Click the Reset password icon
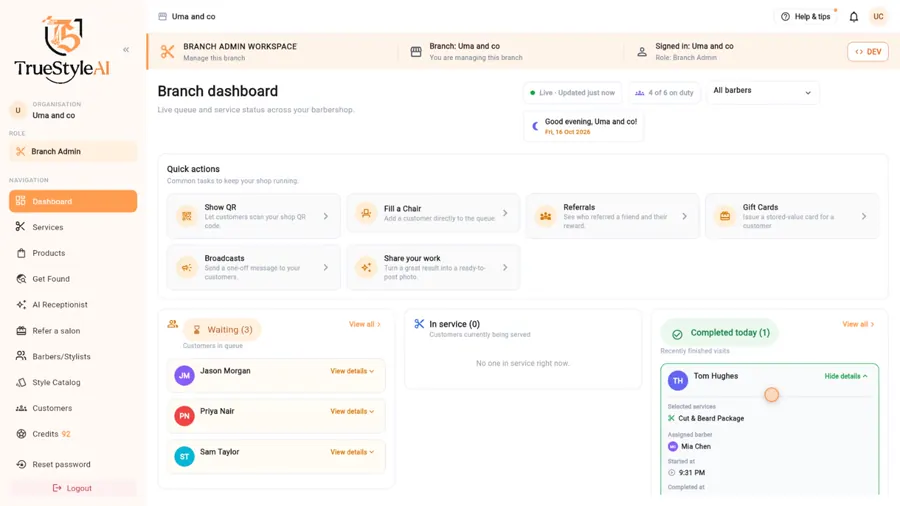This screenshot has width=900, height=506. pos(21,465)
